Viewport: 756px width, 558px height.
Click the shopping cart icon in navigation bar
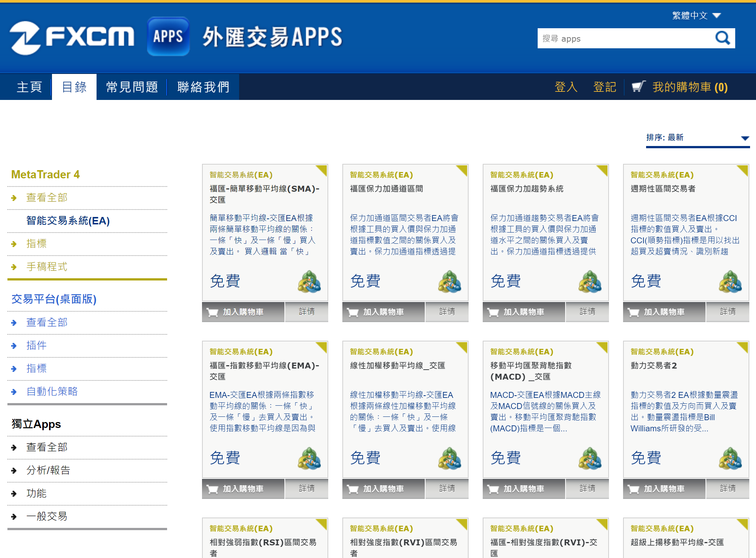pyautogui.click(x=639, y=87)
